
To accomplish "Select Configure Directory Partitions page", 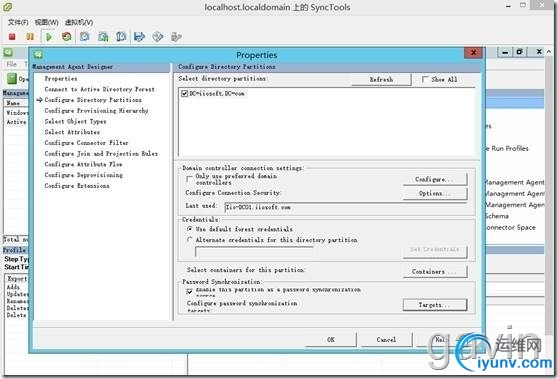I will tap(93, 100).
